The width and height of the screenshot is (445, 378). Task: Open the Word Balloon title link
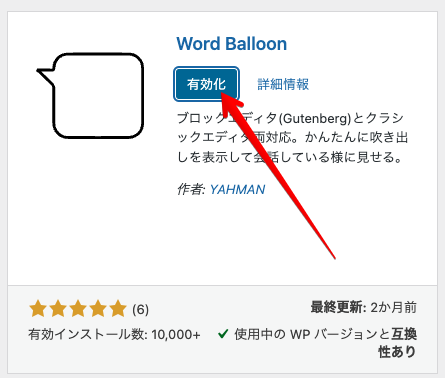pyautogui.click(x=232, y=44)
